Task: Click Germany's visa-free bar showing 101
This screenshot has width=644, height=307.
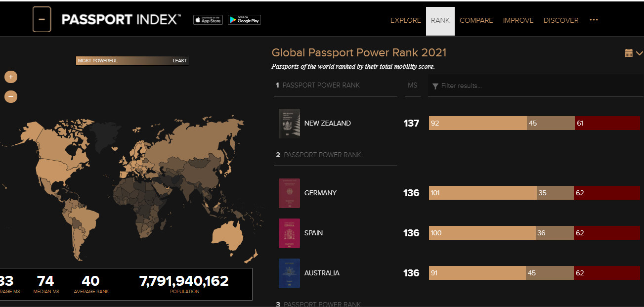Action: click(x=483, y=193)
